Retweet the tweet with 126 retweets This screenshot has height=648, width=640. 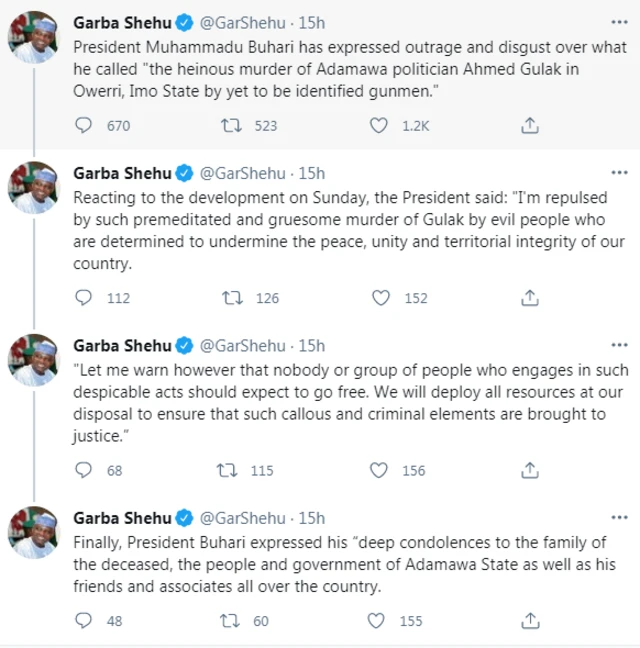[x=229, y=297]
